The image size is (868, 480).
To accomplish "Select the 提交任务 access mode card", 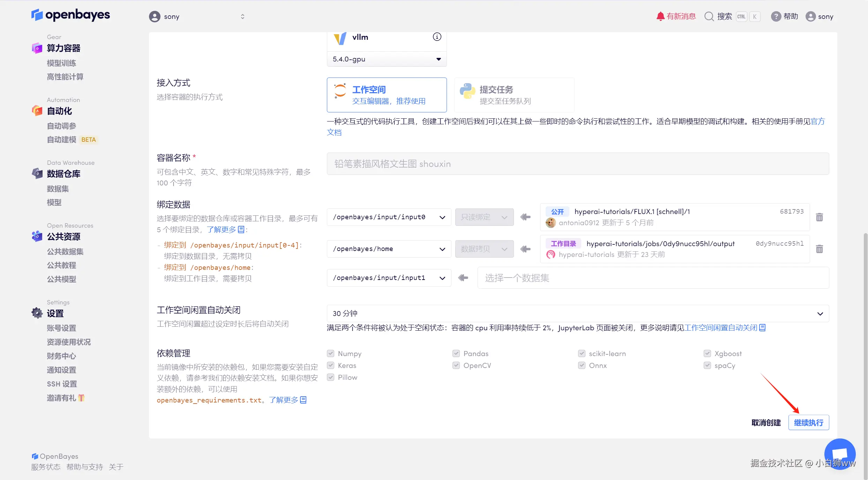I will coord(514,95).
